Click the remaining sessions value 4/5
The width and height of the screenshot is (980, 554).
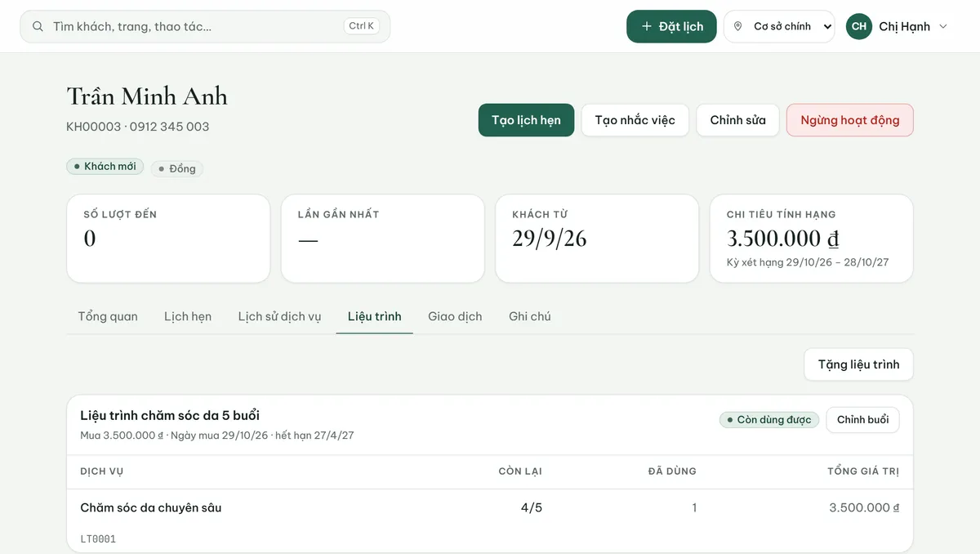pyautogui.click(x=532, y=507)
